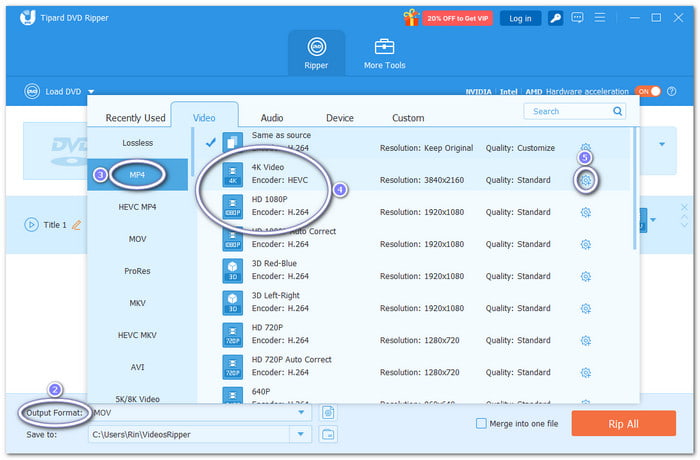Image resolution: width=700 pixels, height=460 pixels.
Task: Open settings gear for HD 1080P Auto Correct
Action: tap(585, 244)
